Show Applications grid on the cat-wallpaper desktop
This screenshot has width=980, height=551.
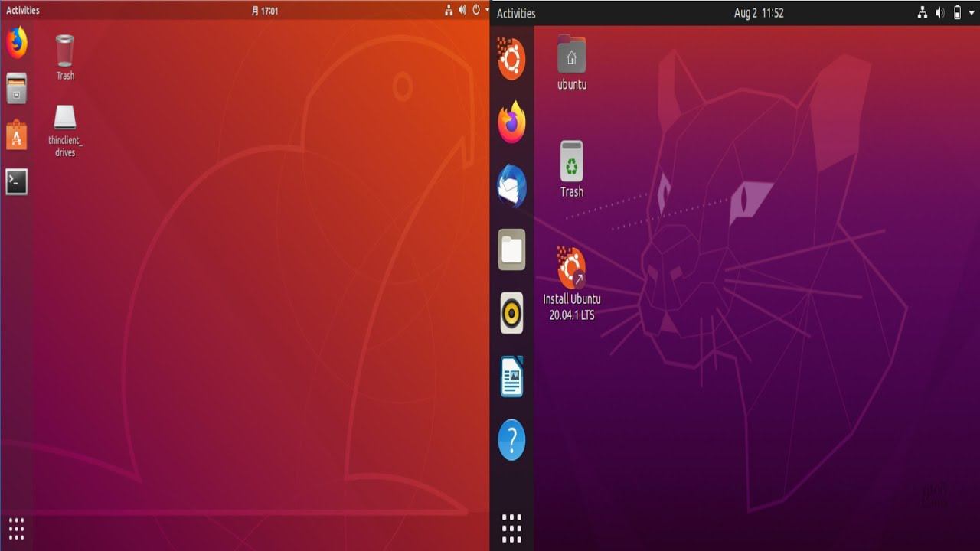511,528
